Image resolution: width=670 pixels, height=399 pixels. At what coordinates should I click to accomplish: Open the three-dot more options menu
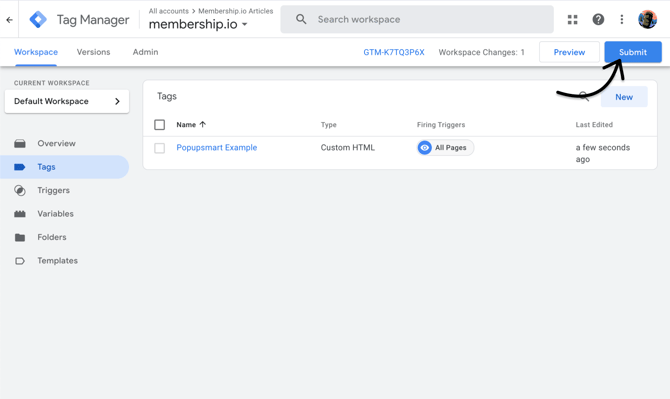(622, 19)
